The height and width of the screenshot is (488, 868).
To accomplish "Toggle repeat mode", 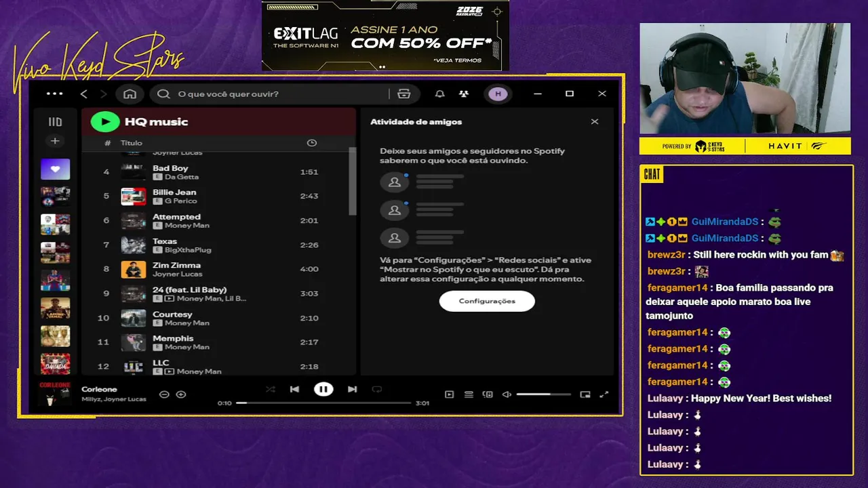I will (377, 389).
